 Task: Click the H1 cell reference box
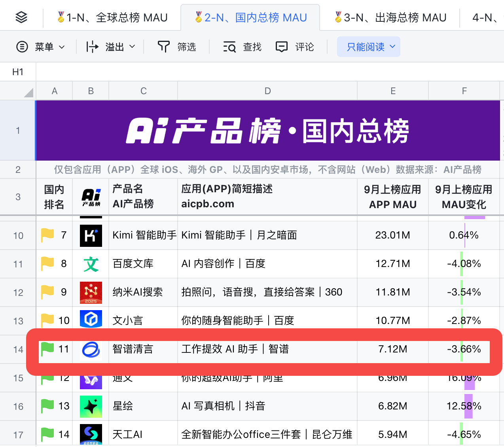coord(18,72)
